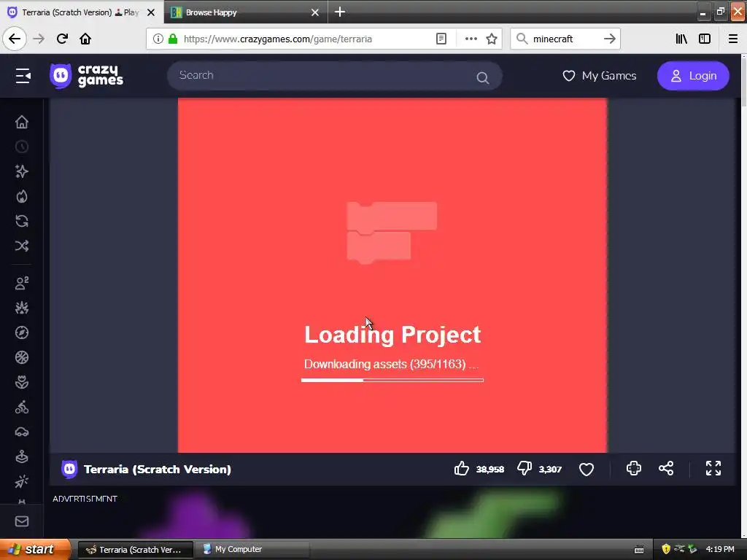Screen dimensions: 747x560
Task: Click the random game shuffle icon
Action: (x=22, y=246)
